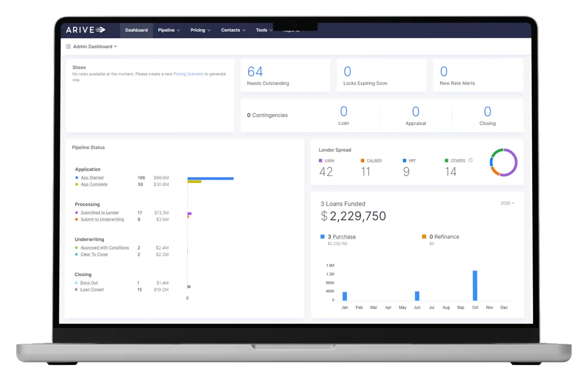Click the orange Refinance legend square
588x377 pixels.
424,236
